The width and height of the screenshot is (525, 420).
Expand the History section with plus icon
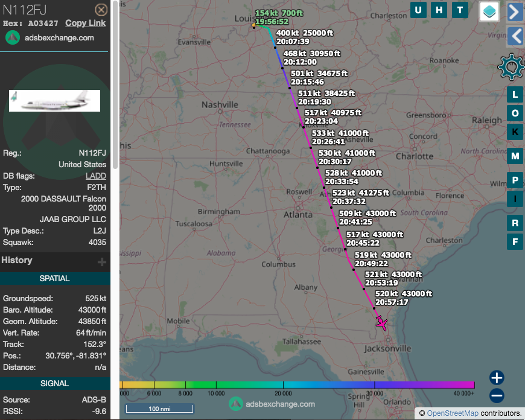[102, 261]
